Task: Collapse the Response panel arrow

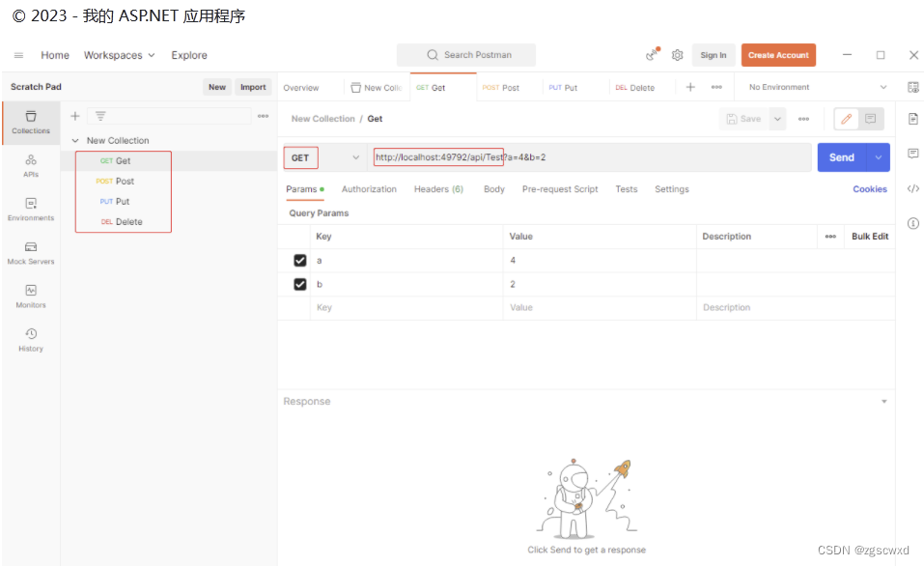Action: pyautogui.click(x=883, y=402)
